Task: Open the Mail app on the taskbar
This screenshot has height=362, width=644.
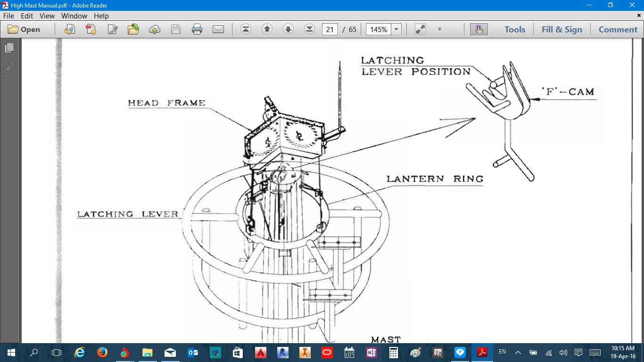Action: click(170, 353)
